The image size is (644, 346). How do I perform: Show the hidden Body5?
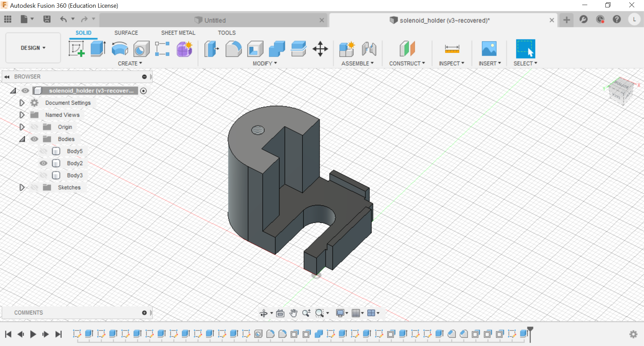point(43,151)
